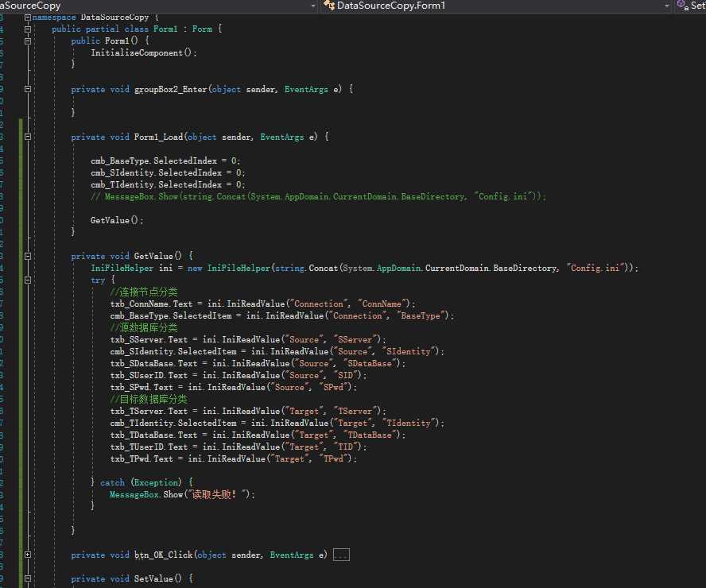Click the "txb_TUserID.Text" assignment line
706x588 pixels.
click(x=239, y=447)
